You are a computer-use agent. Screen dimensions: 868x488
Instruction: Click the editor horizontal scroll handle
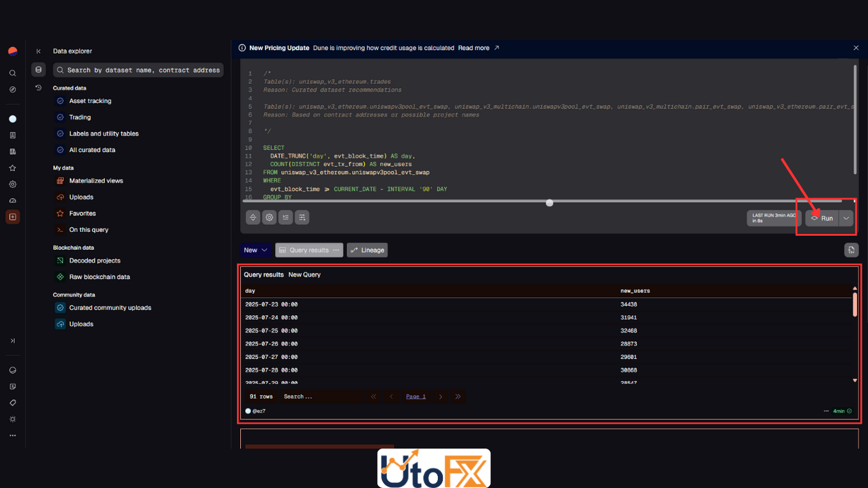(550, 203)
